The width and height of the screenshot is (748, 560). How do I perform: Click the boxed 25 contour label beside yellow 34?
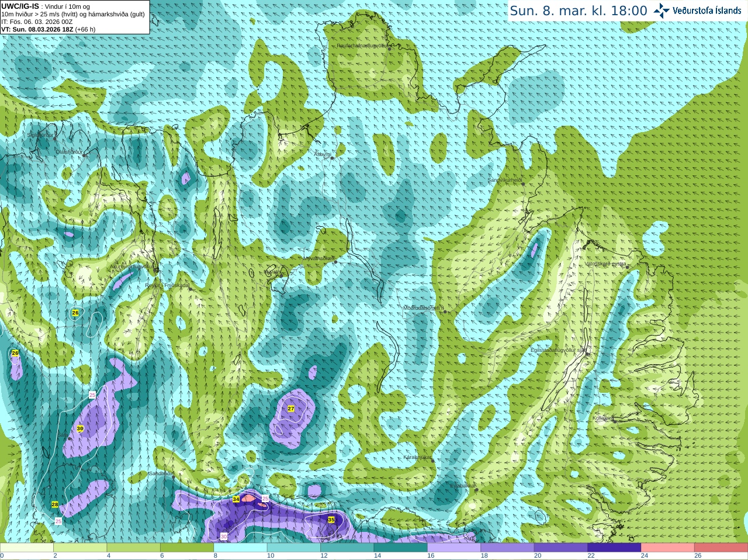(x=265, y=498)
